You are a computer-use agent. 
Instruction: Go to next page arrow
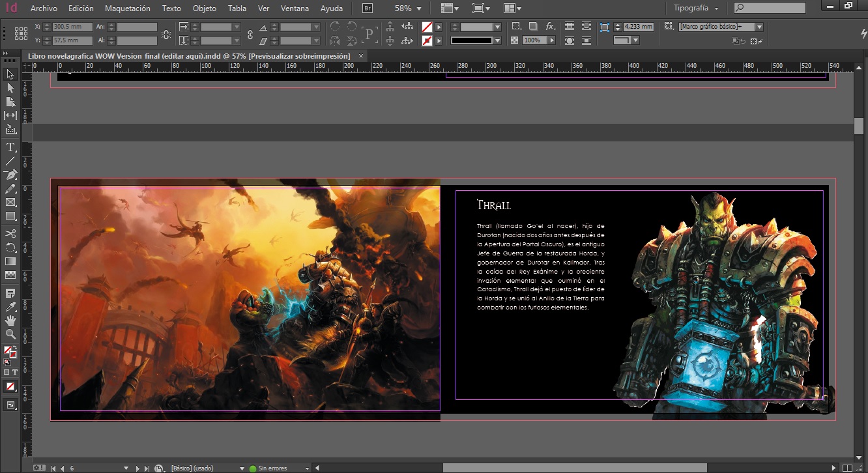[137, 468]
